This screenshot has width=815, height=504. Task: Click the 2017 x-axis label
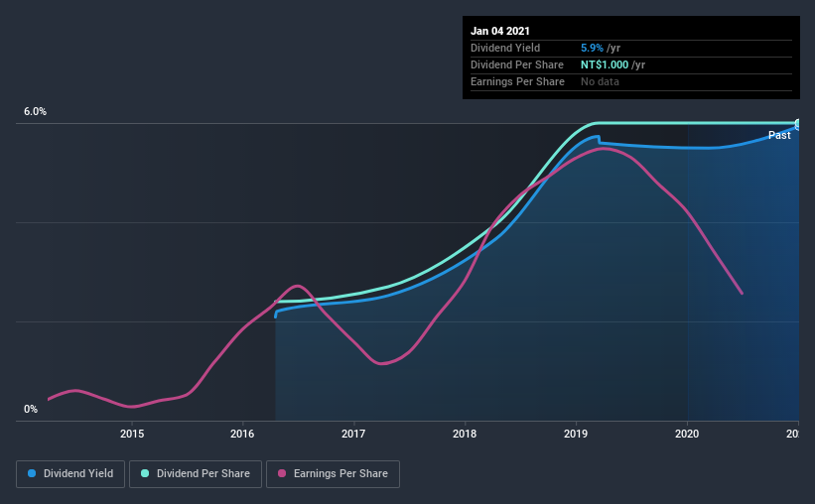353,434
